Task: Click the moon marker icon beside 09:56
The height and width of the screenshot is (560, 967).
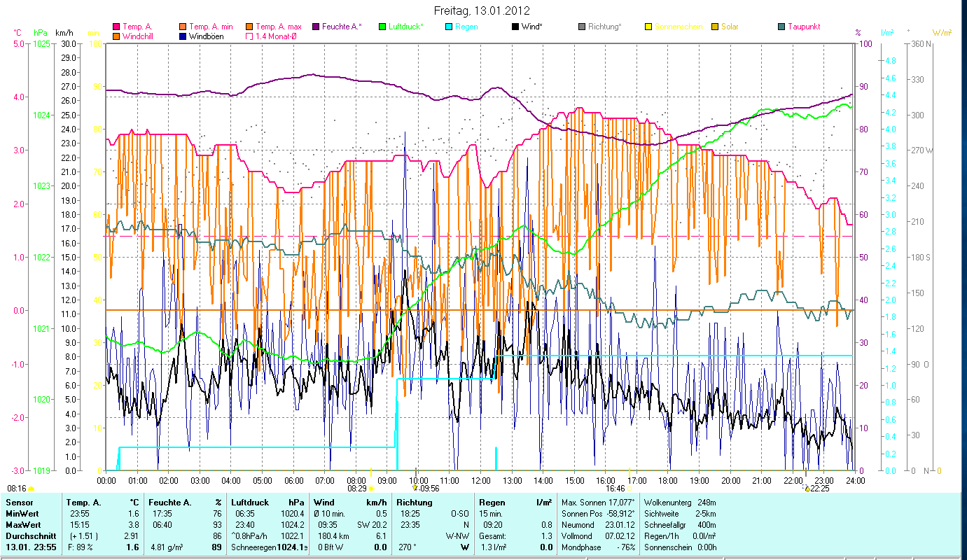Action: [415, 488]
